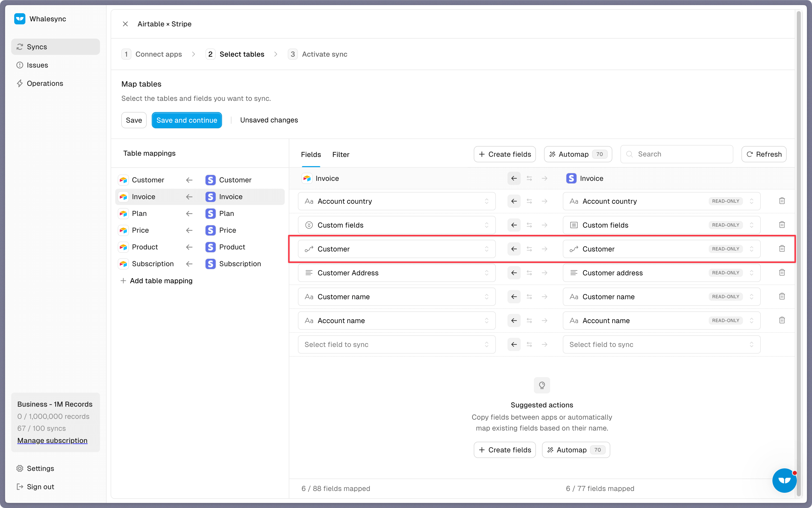Open Operations in the sidebar
This screenshot has width=812, height=508.
55,83
